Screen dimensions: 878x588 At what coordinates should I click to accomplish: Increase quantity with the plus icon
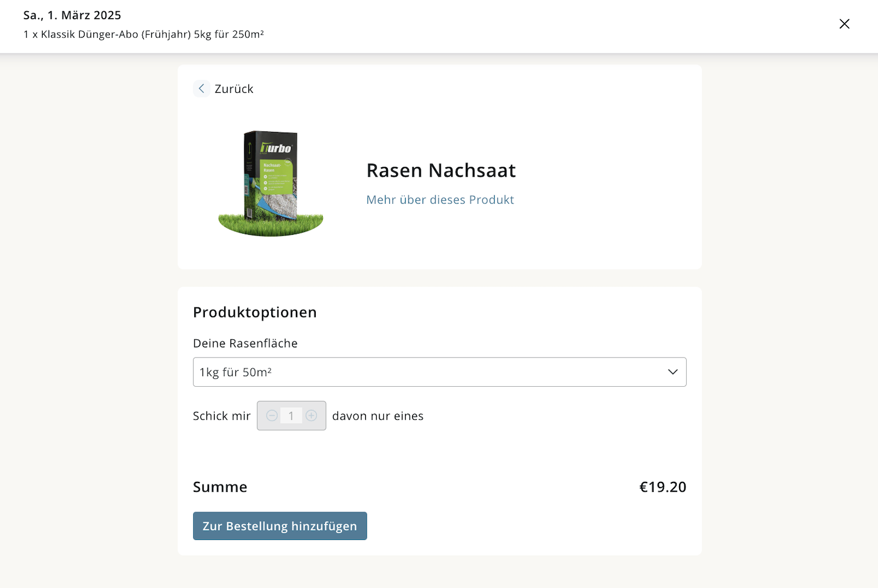312,415
